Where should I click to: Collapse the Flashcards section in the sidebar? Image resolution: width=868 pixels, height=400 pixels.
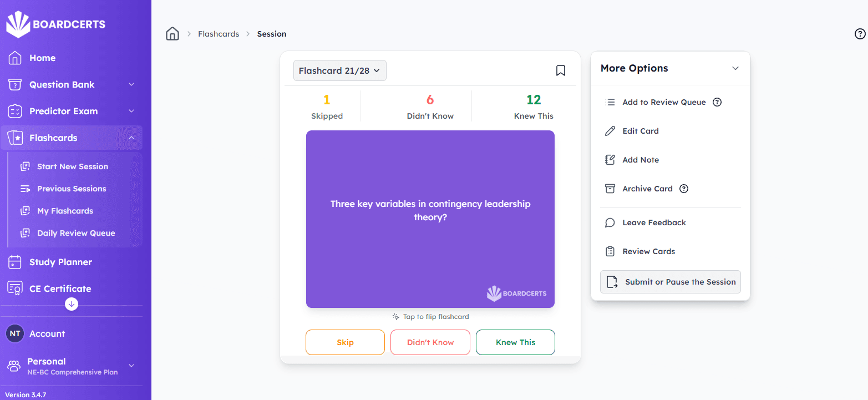pyautogui.click(x=131, y=138)
